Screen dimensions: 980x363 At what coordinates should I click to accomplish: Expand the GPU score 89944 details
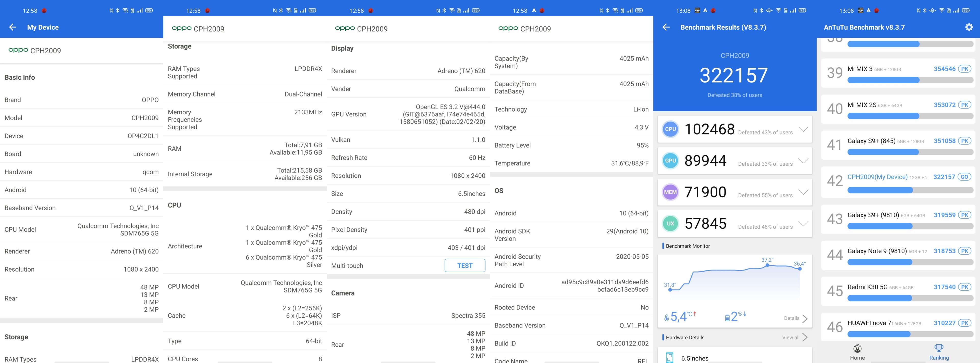[803, 161]
